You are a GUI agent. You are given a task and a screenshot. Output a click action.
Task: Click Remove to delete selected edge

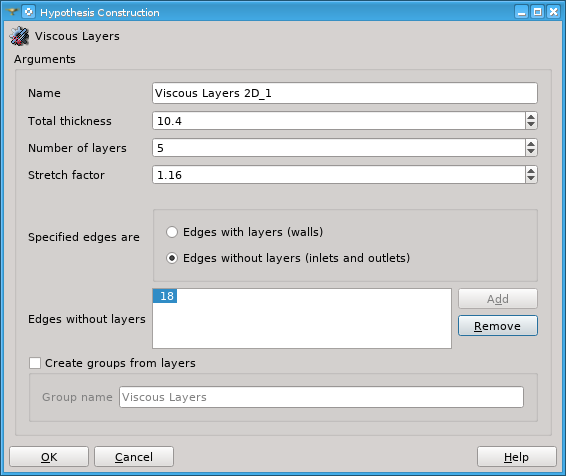pyautogui.click(x=498, y=326)
